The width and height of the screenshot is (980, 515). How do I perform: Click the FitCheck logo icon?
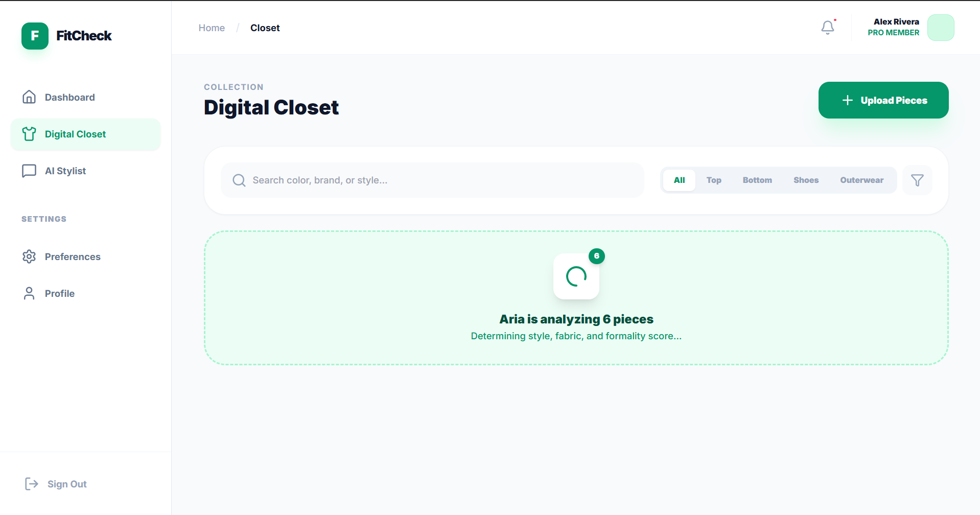(35, 36)
